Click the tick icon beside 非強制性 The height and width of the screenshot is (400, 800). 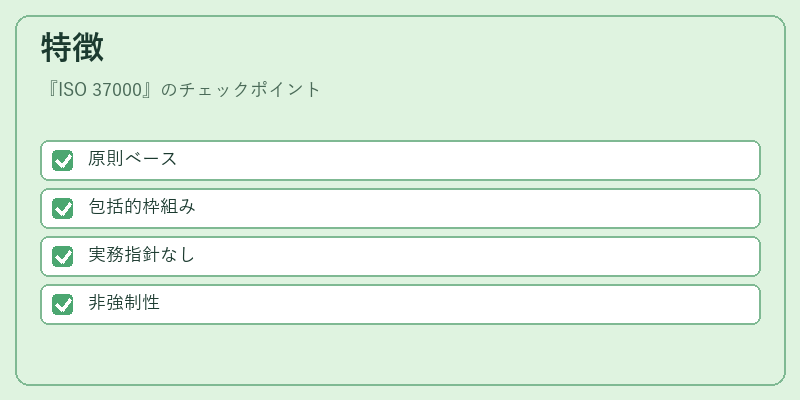click(x=63, y=304)
